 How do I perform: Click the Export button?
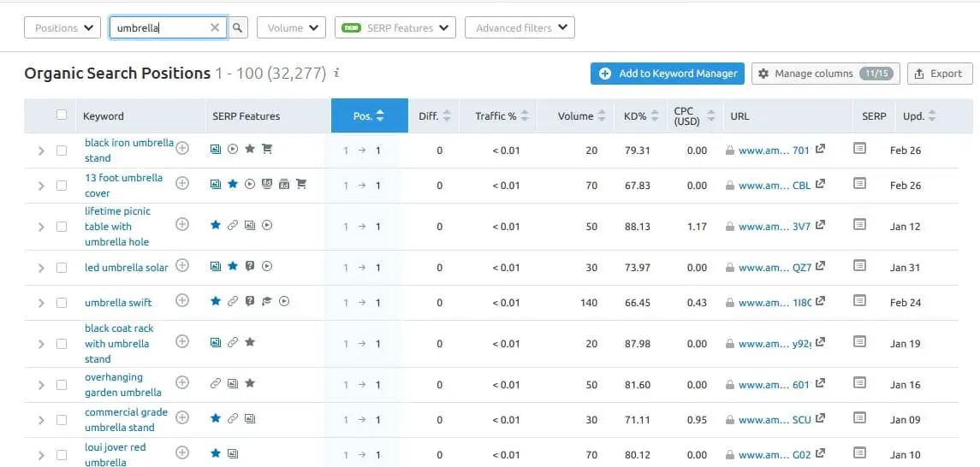(x=939, y=74)
